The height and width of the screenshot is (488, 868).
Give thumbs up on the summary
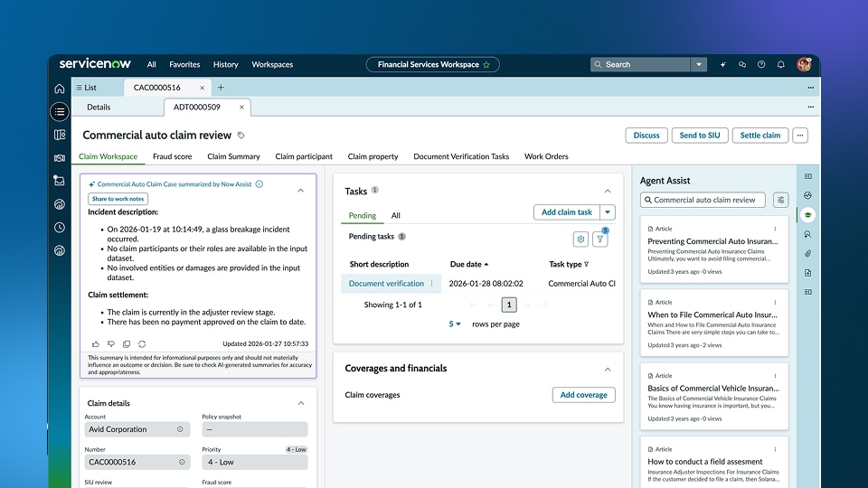coord(95,344)
